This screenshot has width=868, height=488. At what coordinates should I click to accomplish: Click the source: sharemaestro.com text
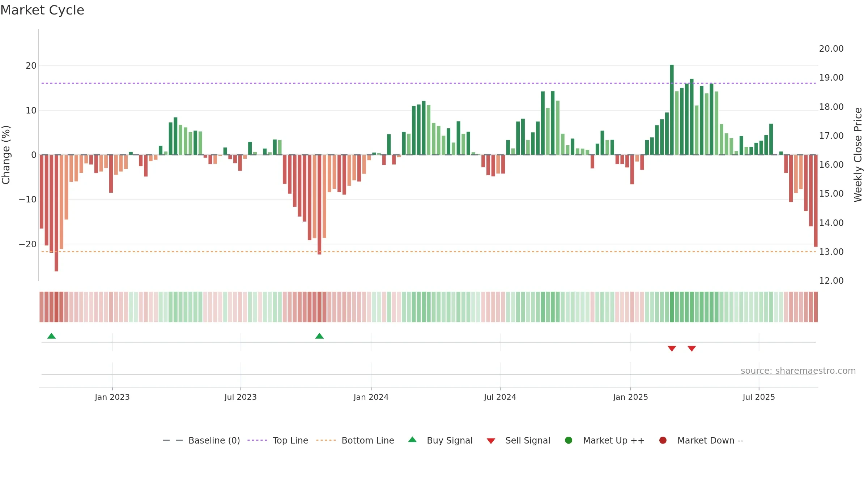pos(798,371)
